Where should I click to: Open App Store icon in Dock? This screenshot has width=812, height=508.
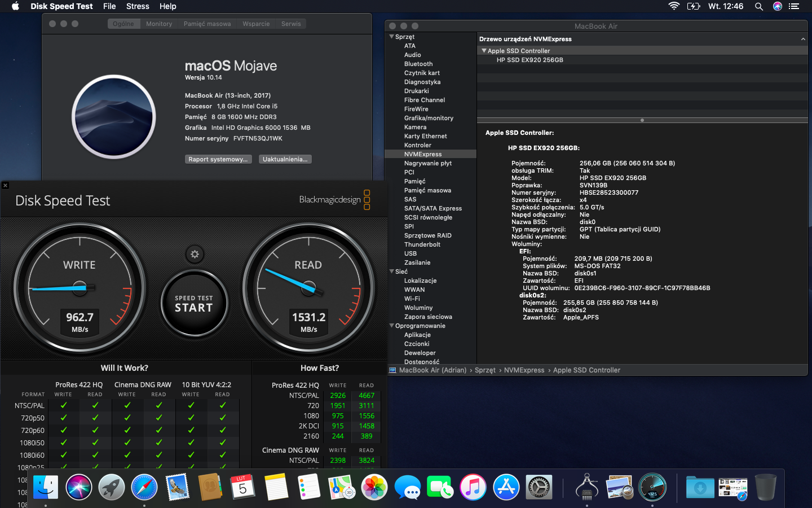click(x=506, y=487)
